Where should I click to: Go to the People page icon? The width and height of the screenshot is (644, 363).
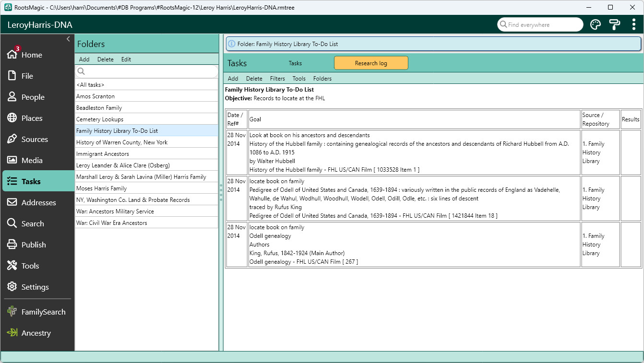12,97
